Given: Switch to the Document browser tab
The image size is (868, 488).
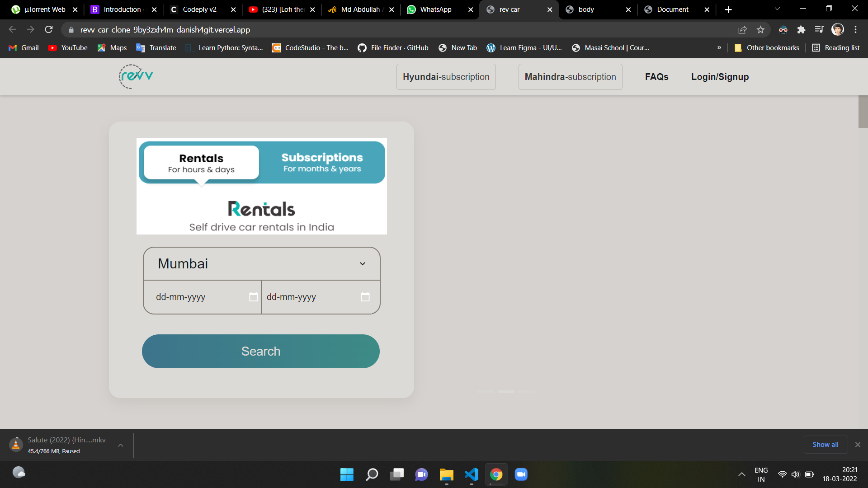Looking at the screenshot, I should [x=672, y=9].
